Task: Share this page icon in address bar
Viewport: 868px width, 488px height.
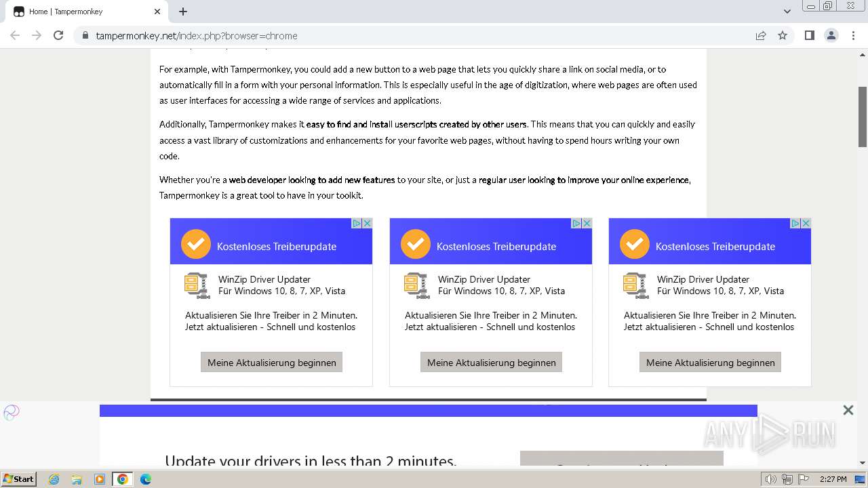Action: pos(761,35)
